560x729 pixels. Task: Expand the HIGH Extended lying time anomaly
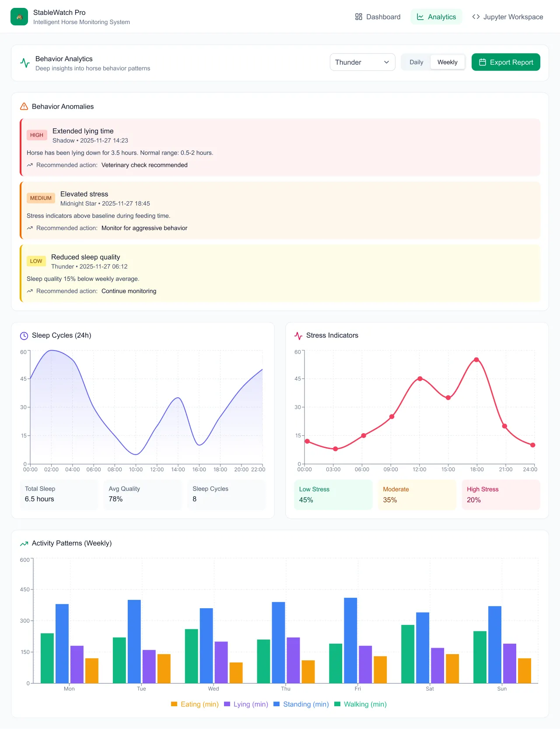coord(280,147)
